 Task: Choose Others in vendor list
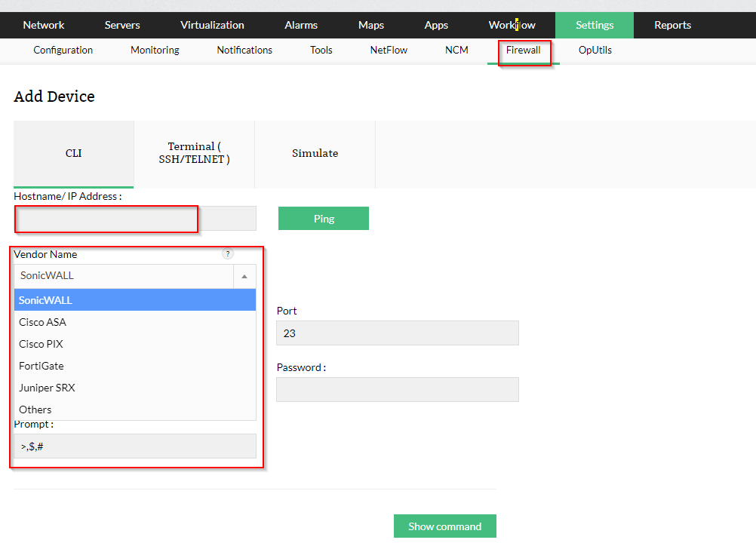[x=135, y=409]
